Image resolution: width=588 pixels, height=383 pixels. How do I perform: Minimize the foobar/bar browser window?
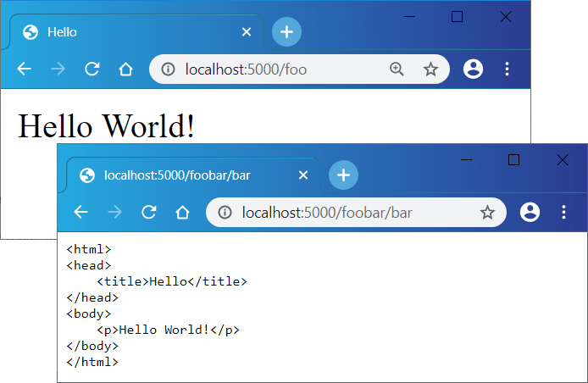click(466, 160)
